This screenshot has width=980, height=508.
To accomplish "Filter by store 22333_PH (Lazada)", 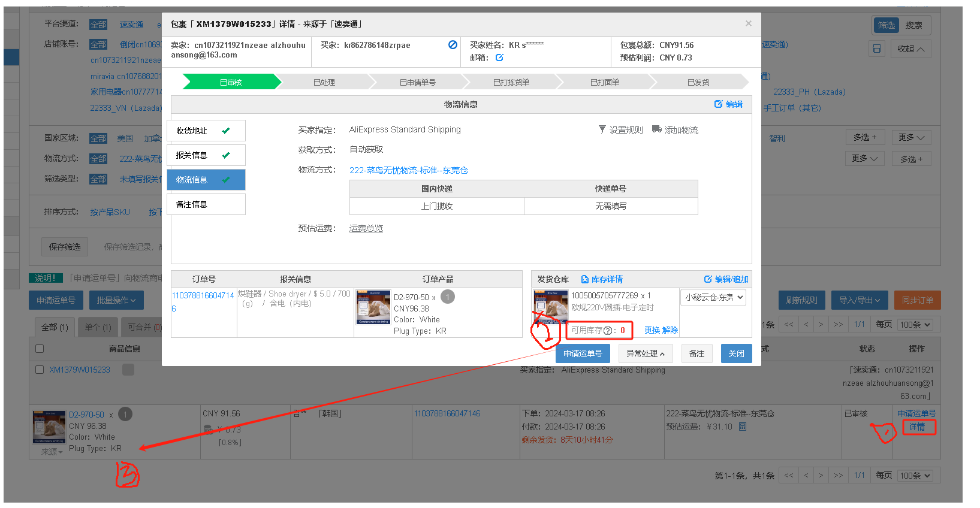I will tap(809, 92).
